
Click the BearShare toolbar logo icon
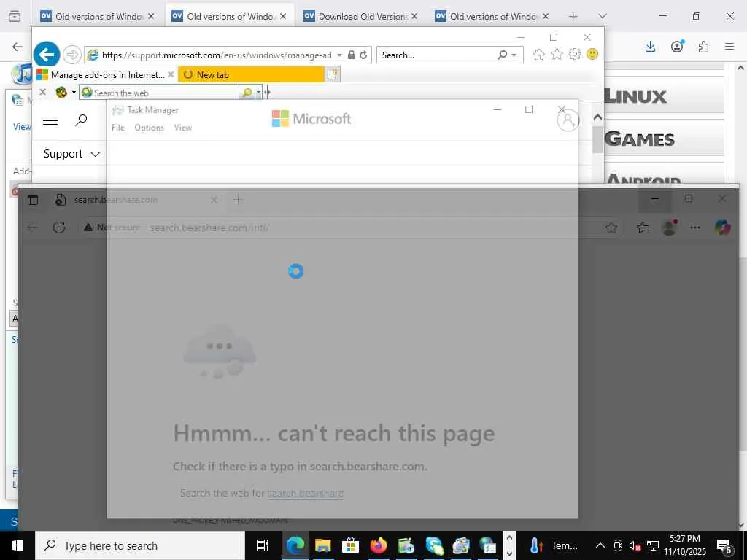tap(61, 92)
